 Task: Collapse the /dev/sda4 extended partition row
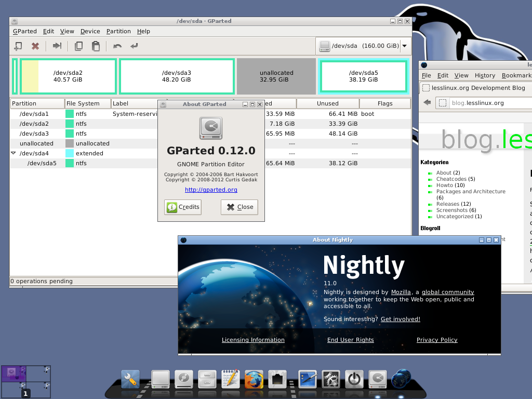click(x=13, y=153)
